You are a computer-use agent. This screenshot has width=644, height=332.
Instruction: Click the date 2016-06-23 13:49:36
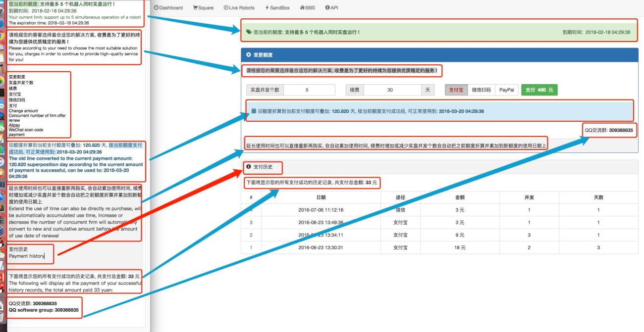321,223
